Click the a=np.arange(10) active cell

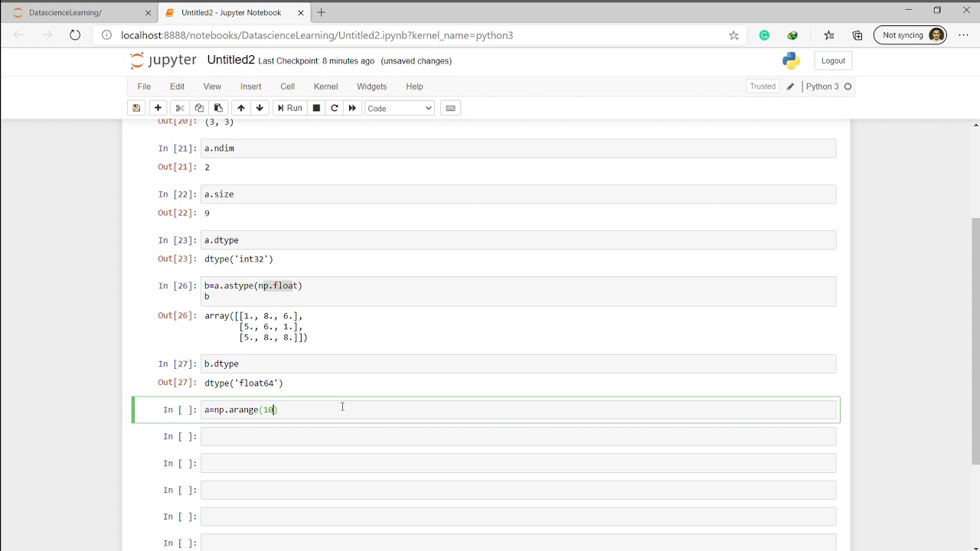(x=518, y=410)
